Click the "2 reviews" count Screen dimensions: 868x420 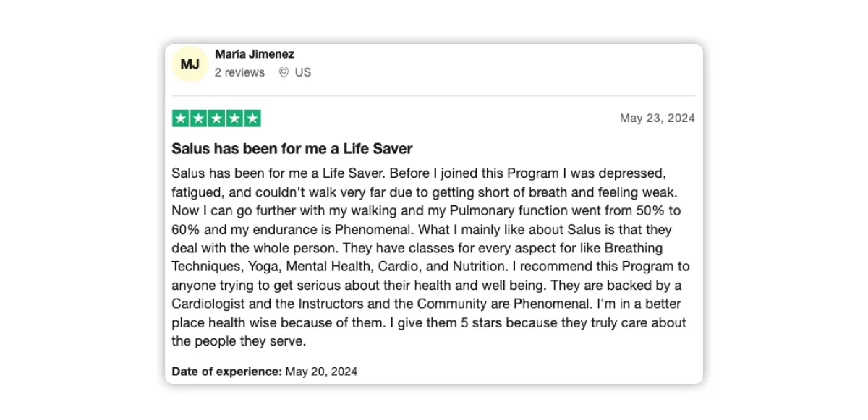pos(239,72)
